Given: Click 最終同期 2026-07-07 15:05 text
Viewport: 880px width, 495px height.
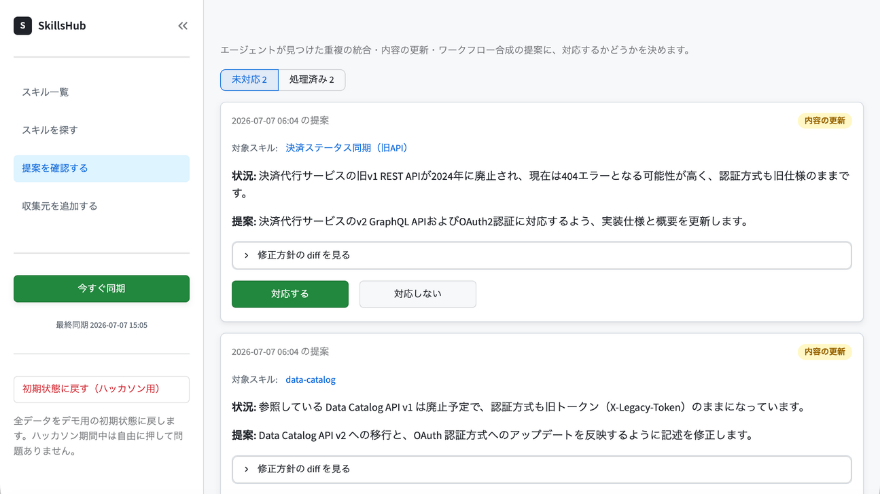Looking at the screenshot, I should coord(102,325).
